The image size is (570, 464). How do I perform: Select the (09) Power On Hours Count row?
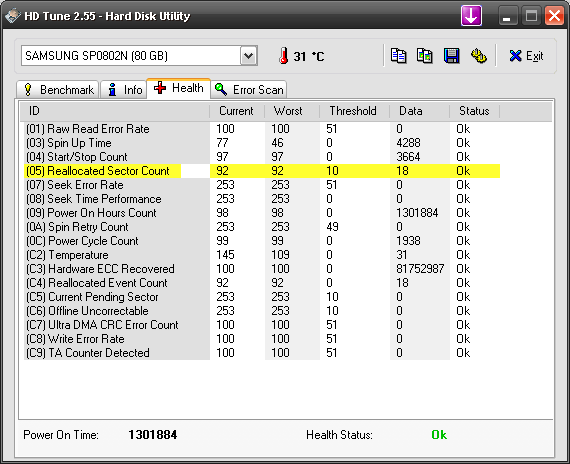[262, 213]
